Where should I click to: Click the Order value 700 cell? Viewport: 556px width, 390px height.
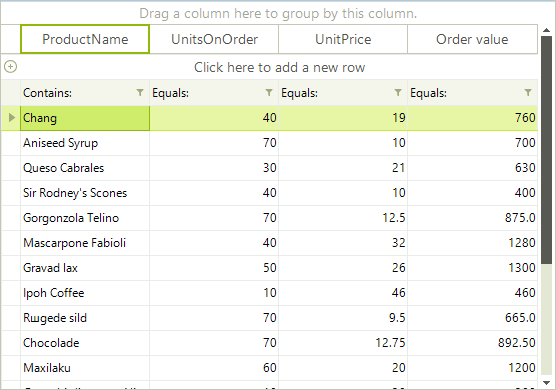pos(473,143)
